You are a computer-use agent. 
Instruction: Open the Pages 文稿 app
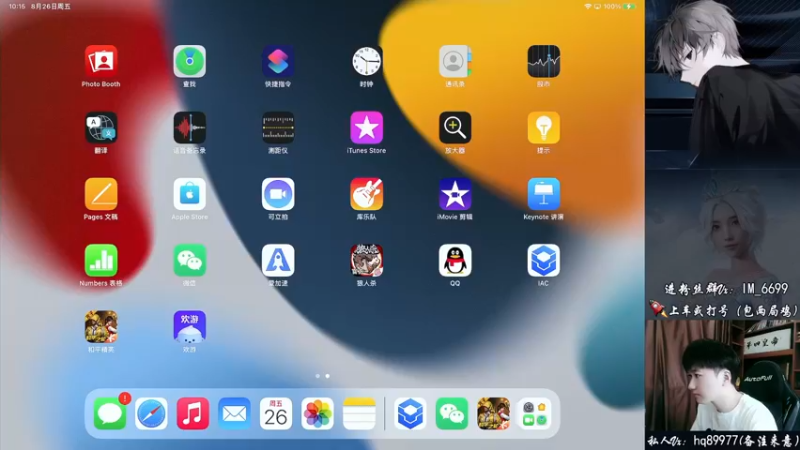point(101,194)
